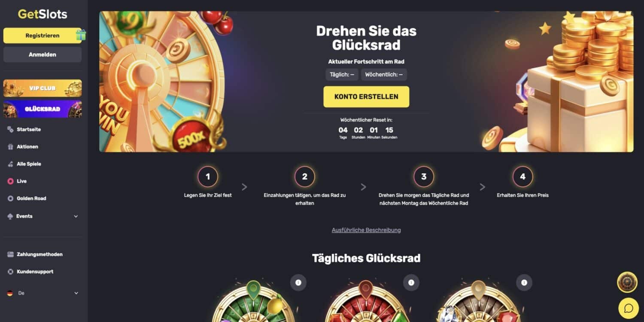644x322 pixels.
Task: Open the Ausführliche Beschreibung link
Action: click(366, 230)
